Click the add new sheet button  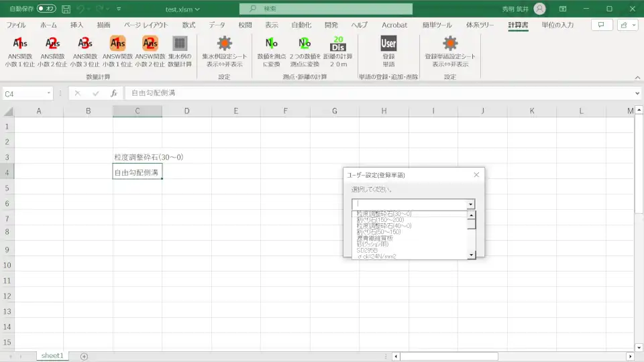pyautogui.click(x=84, y=356)
